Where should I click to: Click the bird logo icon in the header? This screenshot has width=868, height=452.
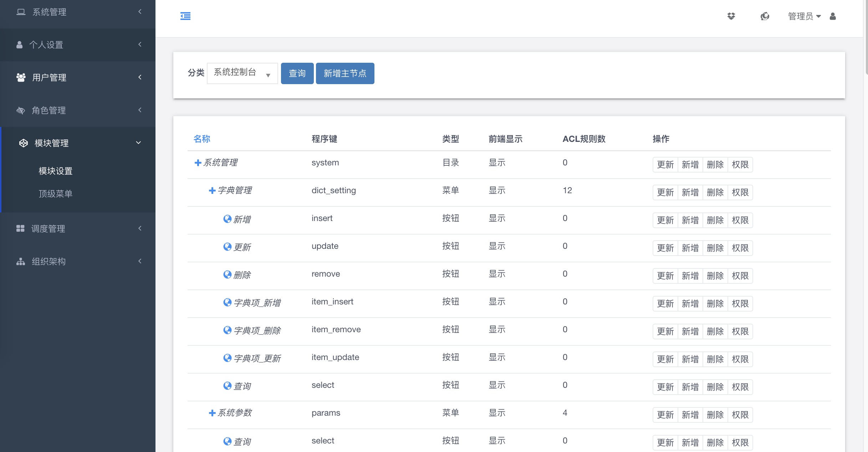[x=765, y=16]
